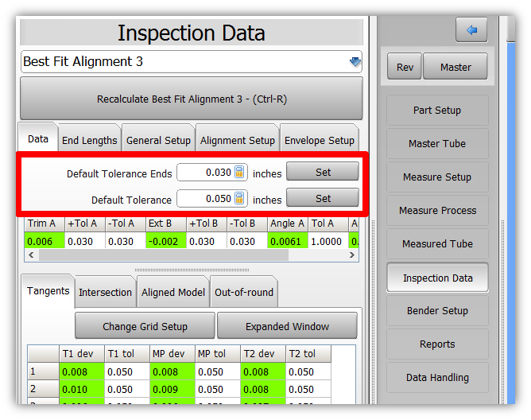The image size is (531, 420).
Task: Open the Reports menu
Action: click(437, 344)
